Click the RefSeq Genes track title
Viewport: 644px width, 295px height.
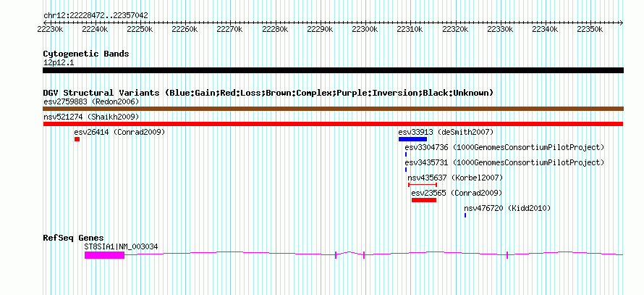tap(74, 238)
